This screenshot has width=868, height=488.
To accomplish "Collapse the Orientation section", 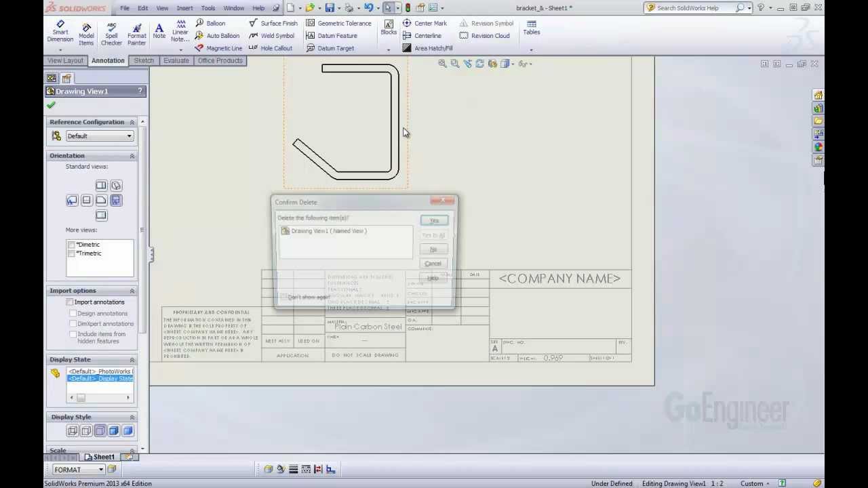I will [132, 156].
